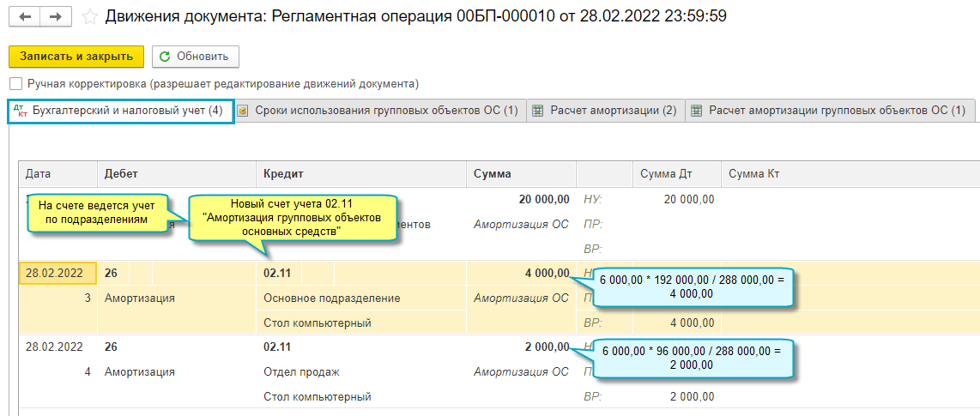Click the 'Дебет' column header
The height and width of the screenshot is (416, 980).
pos(177,174)
